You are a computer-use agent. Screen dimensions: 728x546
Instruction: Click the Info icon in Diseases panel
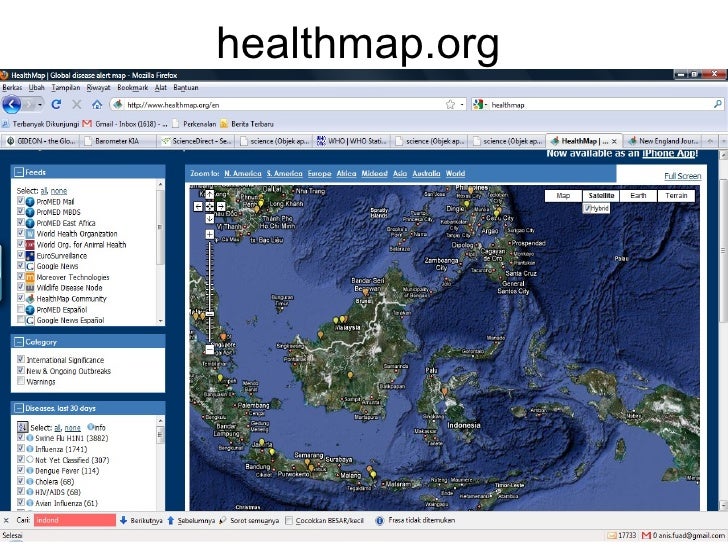coord(91,427)
